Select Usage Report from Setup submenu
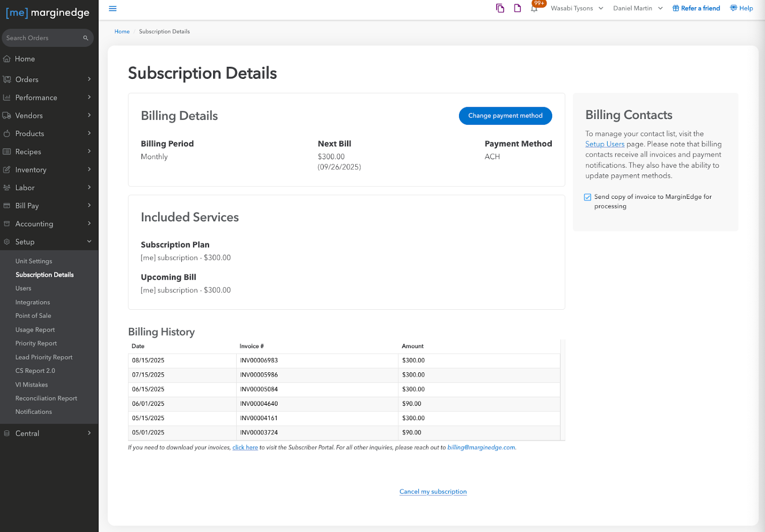 click(x=35, y=330)
